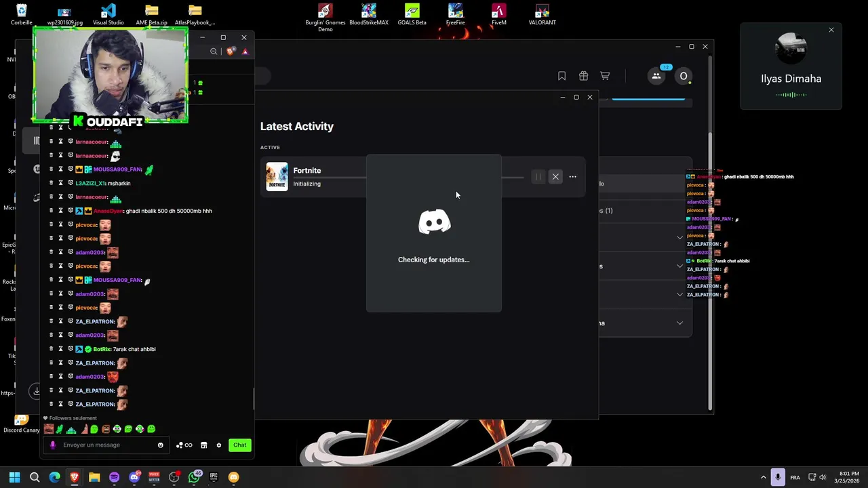Open the FiveM desktop shortcut
Viewport: 868px width, 488px height.
[x=498, y=14]
